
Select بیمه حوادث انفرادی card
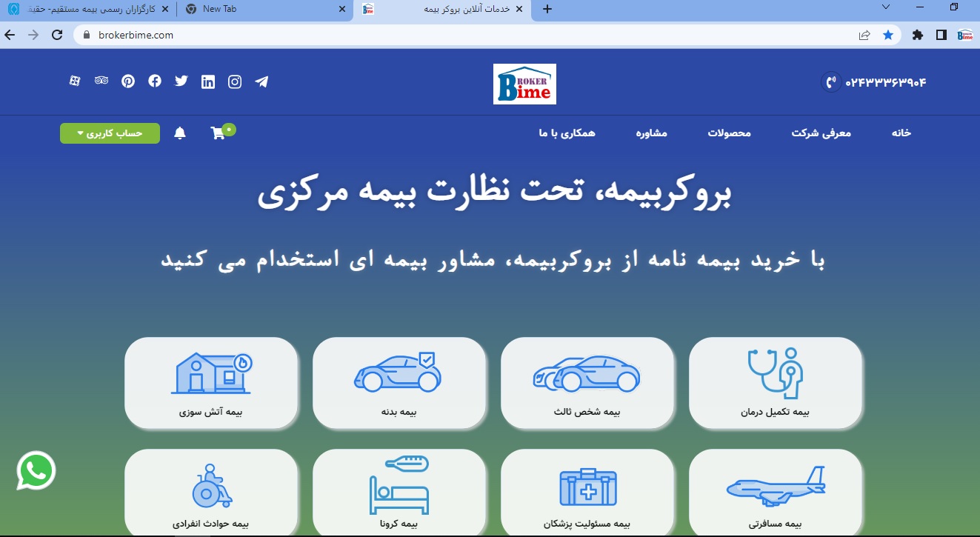pyautogui.click(x=211, y=493)
